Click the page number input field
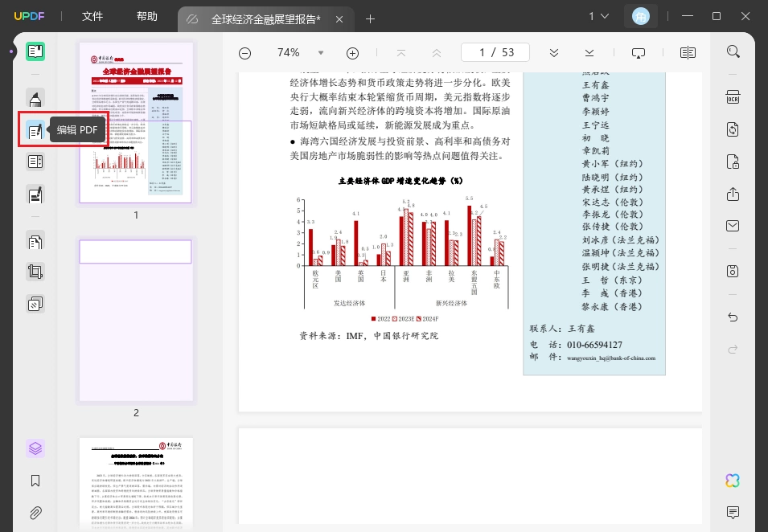Viewport: 768px width, 532px height. tap(495, 52)
